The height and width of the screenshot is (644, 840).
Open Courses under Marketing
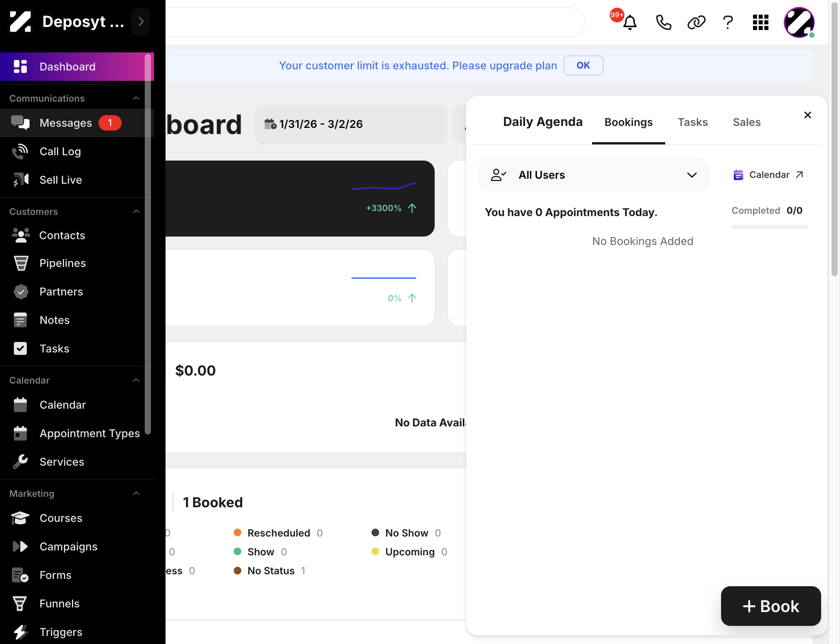point(77,518)
